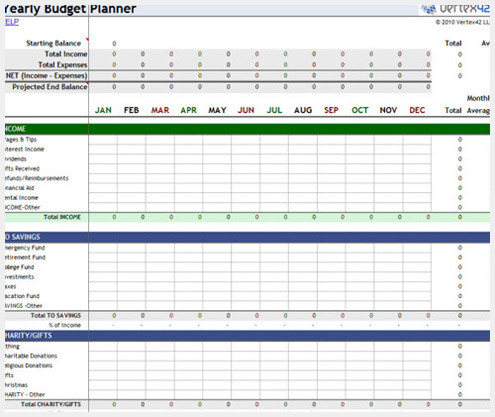This screenshot has width=495, height=417.
Task: Select Total TO SAVINGS value under MAY
Action: click(x=228, y=316)
